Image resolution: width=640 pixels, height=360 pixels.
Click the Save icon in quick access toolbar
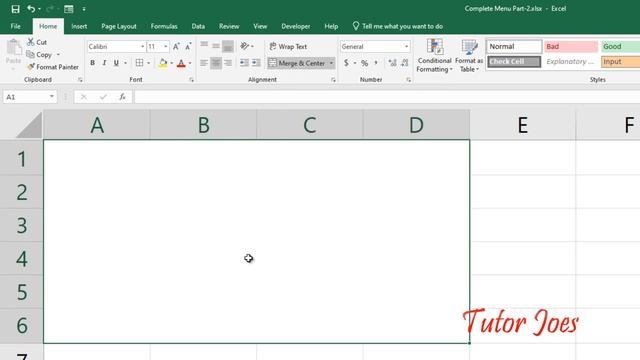click(16, 9)
